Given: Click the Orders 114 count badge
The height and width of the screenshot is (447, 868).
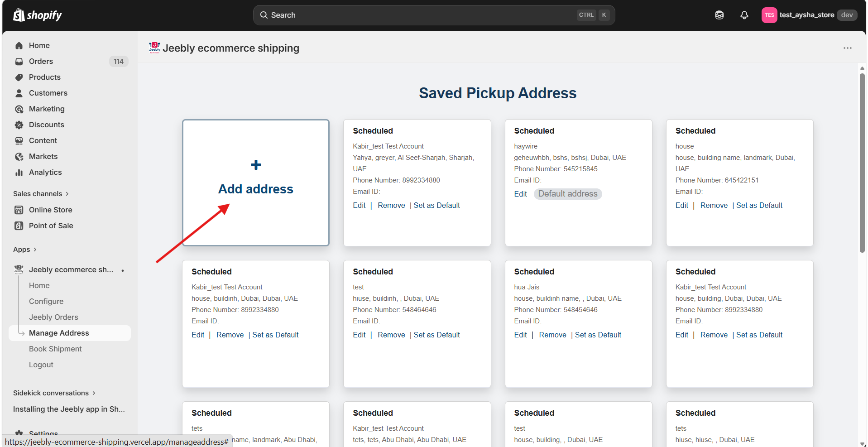Looking at the screenshot, I should (x=119, y=61).
